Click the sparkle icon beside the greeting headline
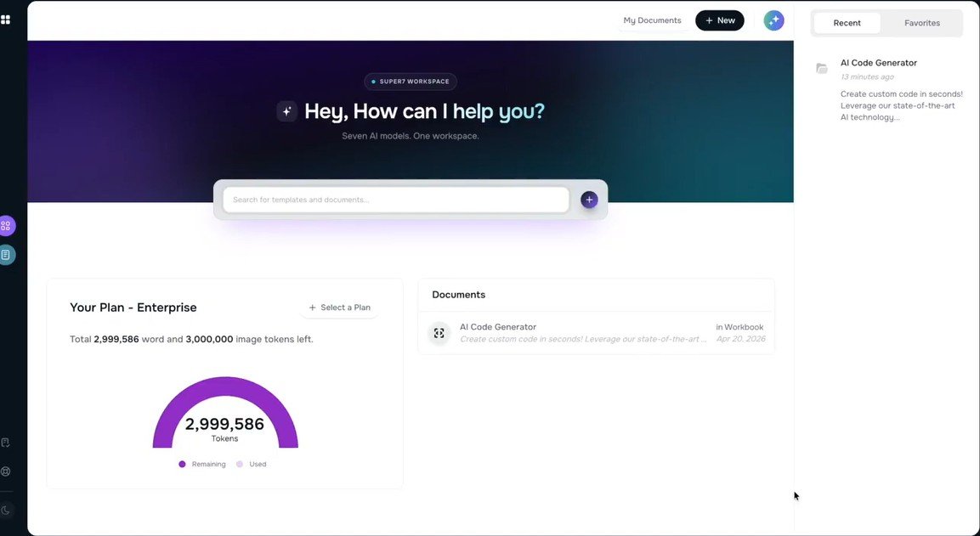980x536 pixels. pos(287,111)
